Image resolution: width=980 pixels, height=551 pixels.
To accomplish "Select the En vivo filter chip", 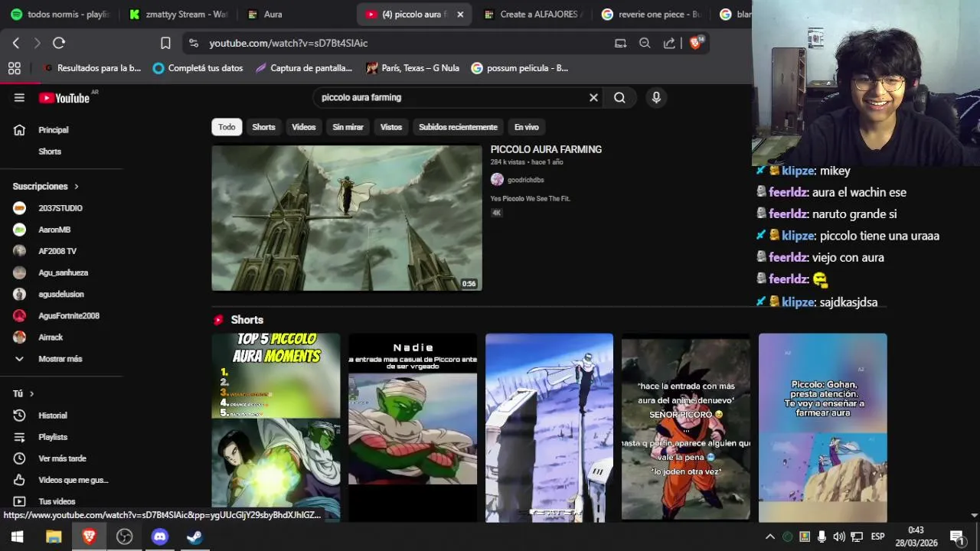I will (526, 127).
